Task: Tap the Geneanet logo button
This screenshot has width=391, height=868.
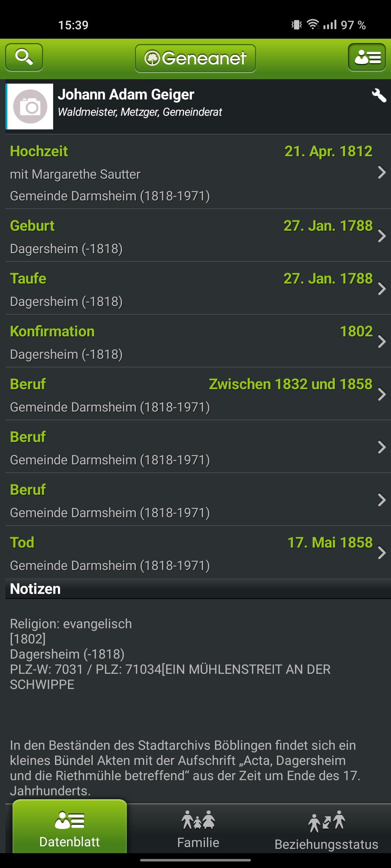Action: 195,58
